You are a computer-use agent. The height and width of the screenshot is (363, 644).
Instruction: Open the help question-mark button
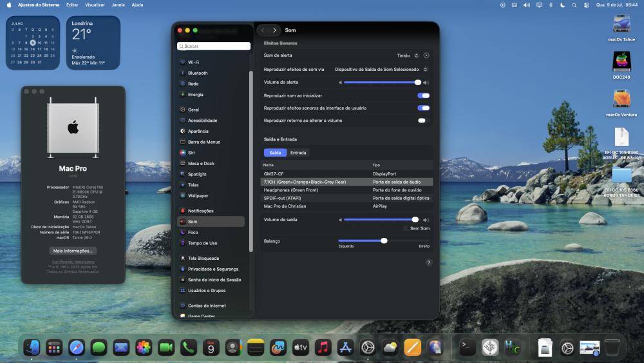(428, 262)
